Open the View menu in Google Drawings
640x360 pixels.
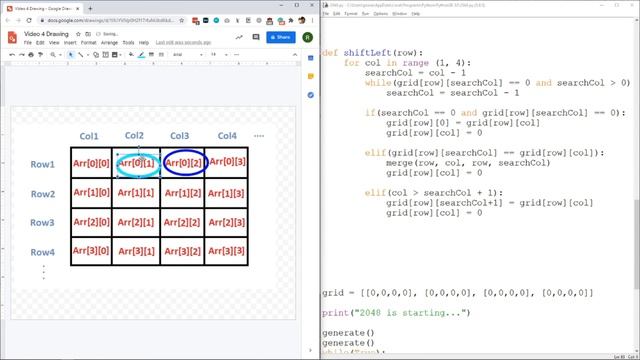pos(54,42)
